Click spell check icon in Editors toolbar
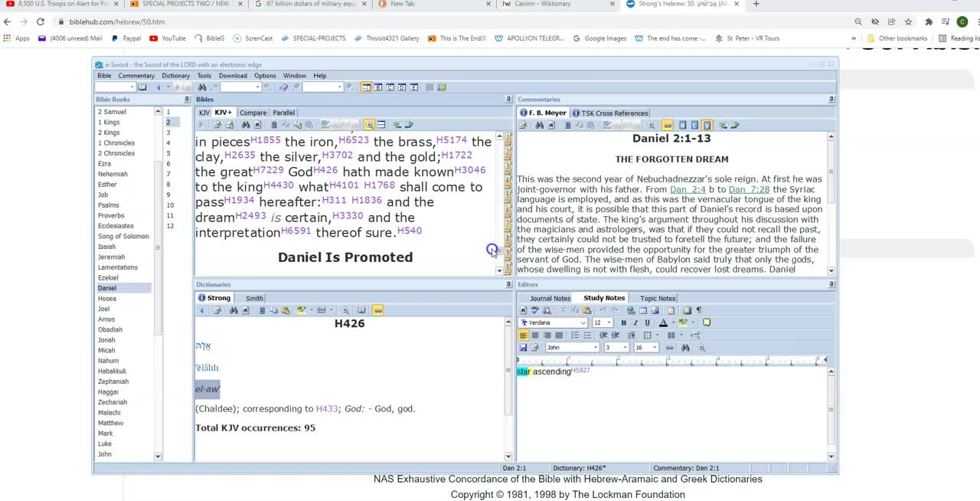This screenshot has height=501, width=980. [x=535, y=310]
